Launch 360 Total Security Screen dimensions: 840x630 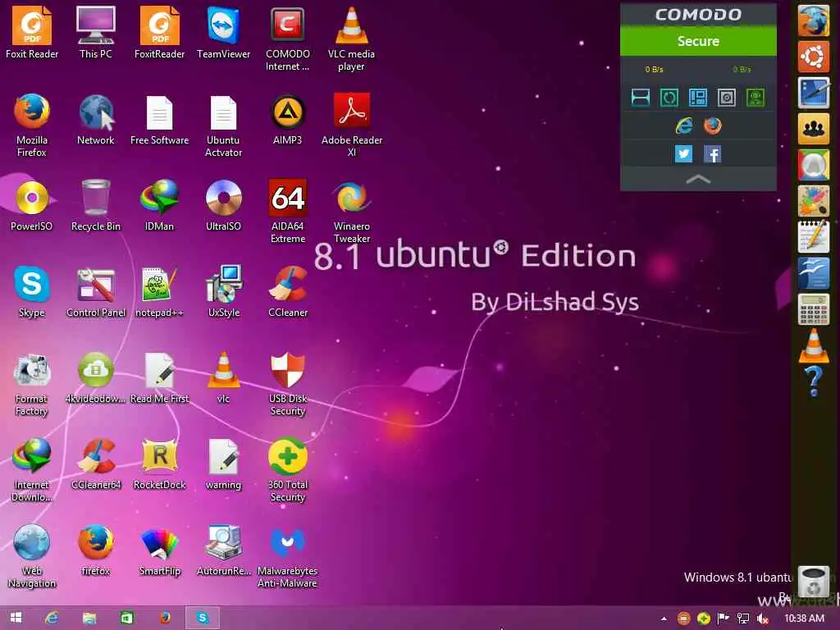coord(288,470)
